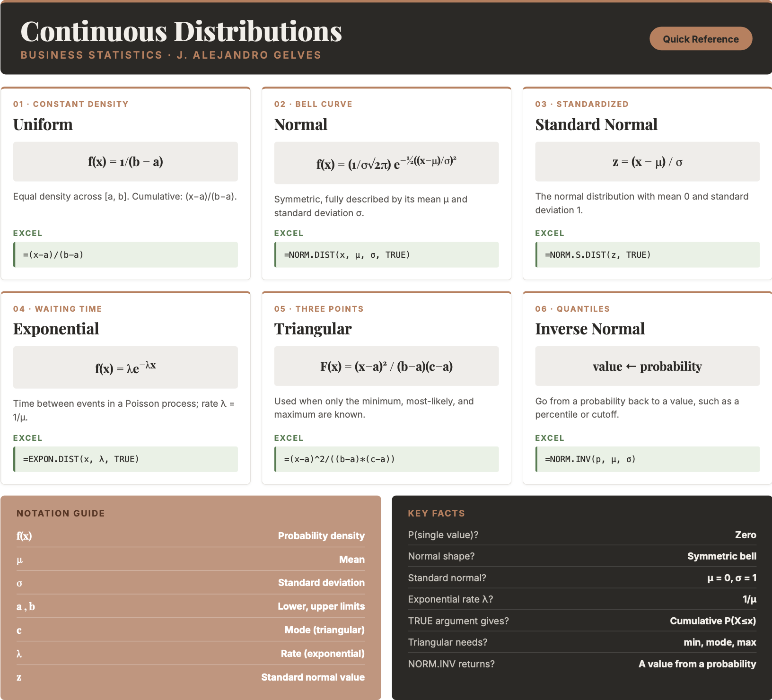Click 'Lower, upper limits' definition
Screen dimensions: 772x700
point(321,606)
